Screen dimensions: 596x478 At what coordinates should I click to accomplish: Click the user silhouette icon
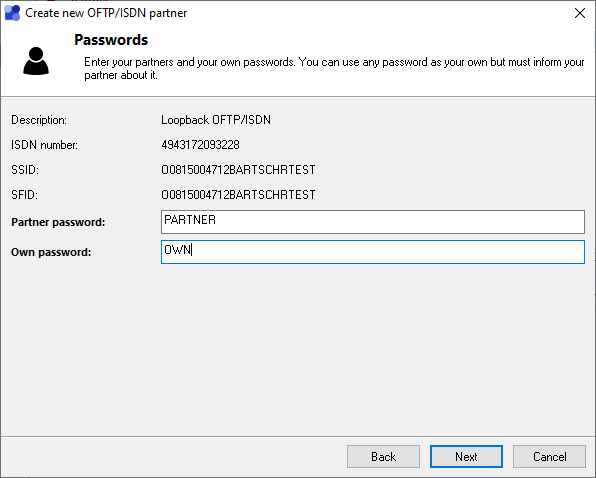click(x=36, y=61)
